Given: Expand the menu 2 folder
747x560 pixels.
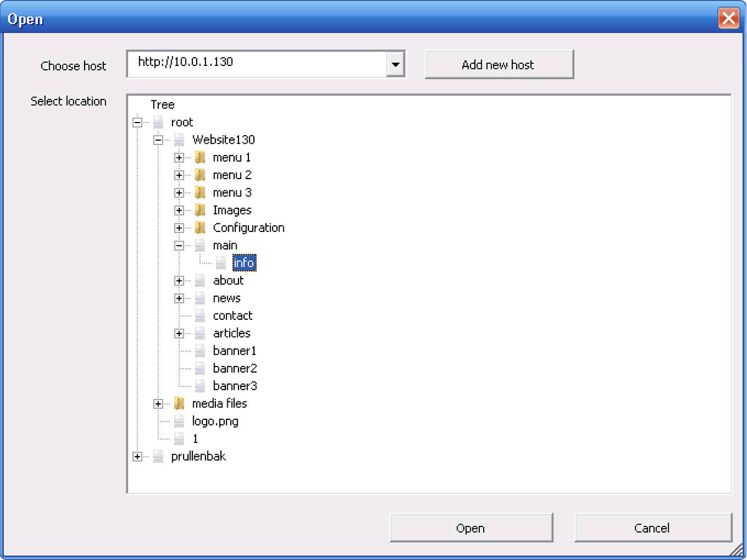Looking at the screenshot, I should click(x=179, y=175).
